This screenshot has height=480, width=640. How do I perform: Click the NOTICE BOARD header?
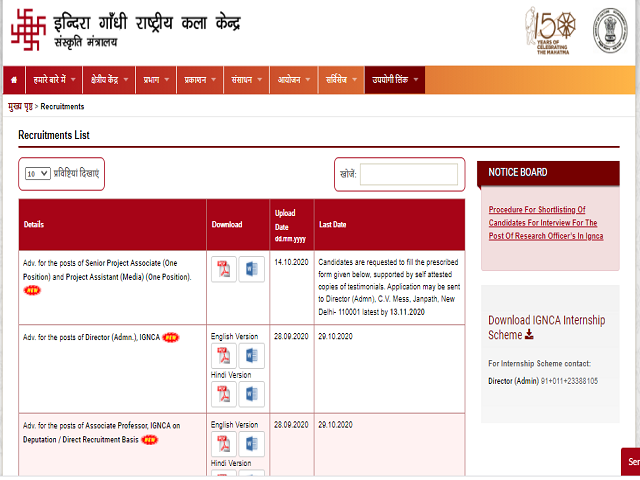pyautogui.click(x=548, y=173)
